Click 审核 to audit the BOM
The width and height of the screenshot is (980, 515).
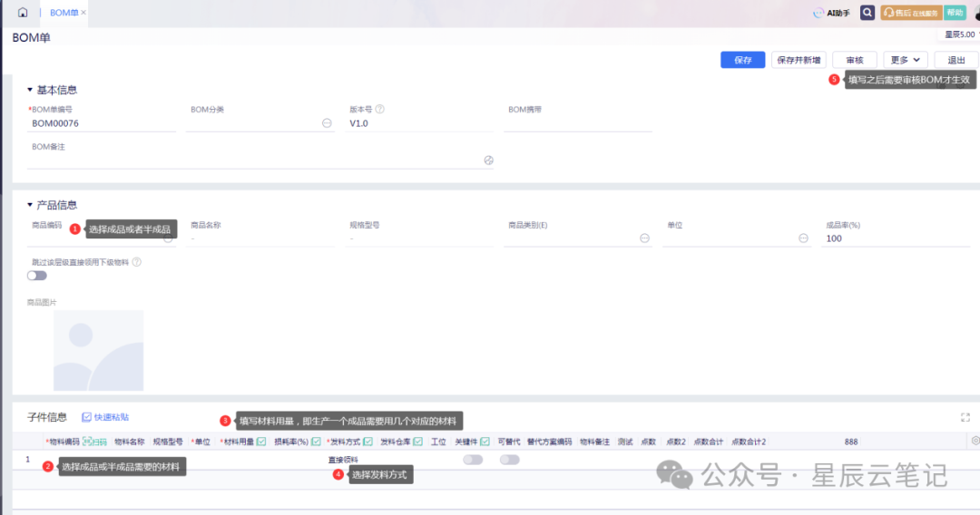(855, 60)
